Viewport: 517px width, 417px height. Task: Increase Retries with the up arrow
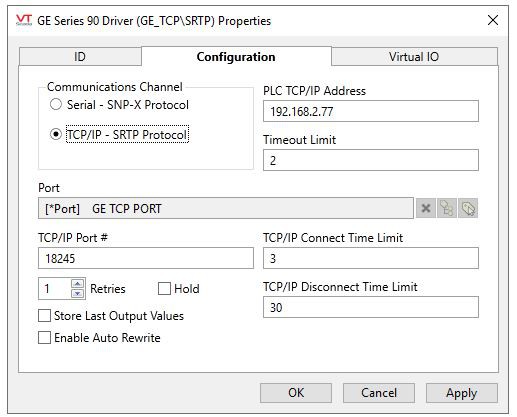pos(78,283)
